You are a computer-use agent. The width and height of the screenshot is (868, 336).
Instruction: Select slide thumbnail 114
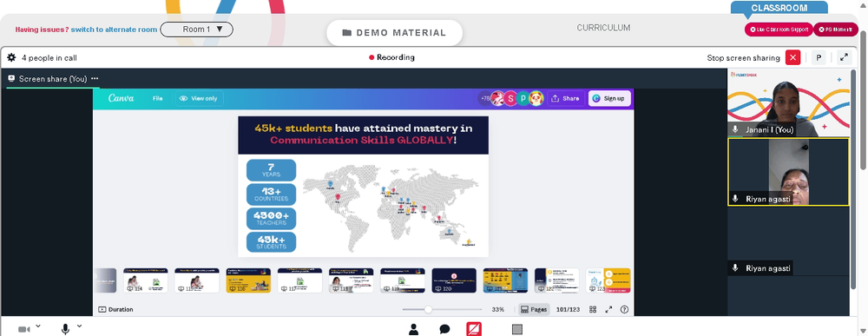tap(146, 280)
